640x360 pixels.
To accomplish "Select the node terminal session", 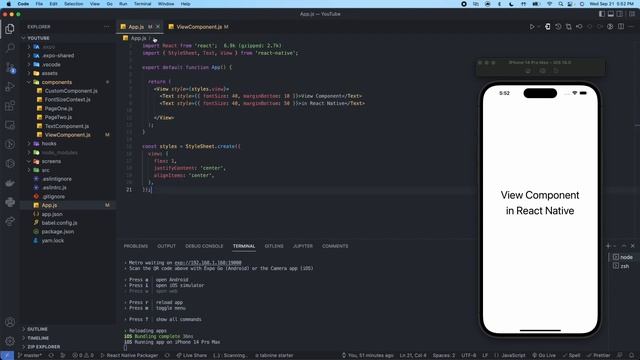I will [622, 257].
